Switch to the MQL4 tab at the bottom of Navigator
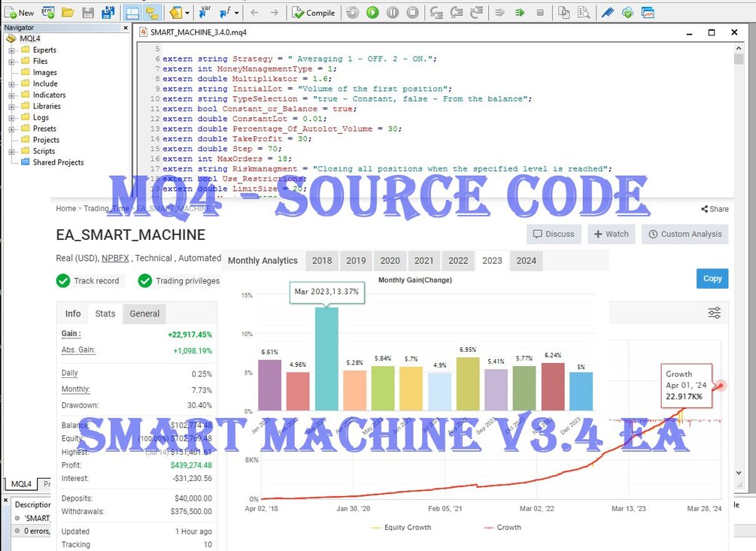The height and width of the screenshot is (551, 756). (21, 483)
